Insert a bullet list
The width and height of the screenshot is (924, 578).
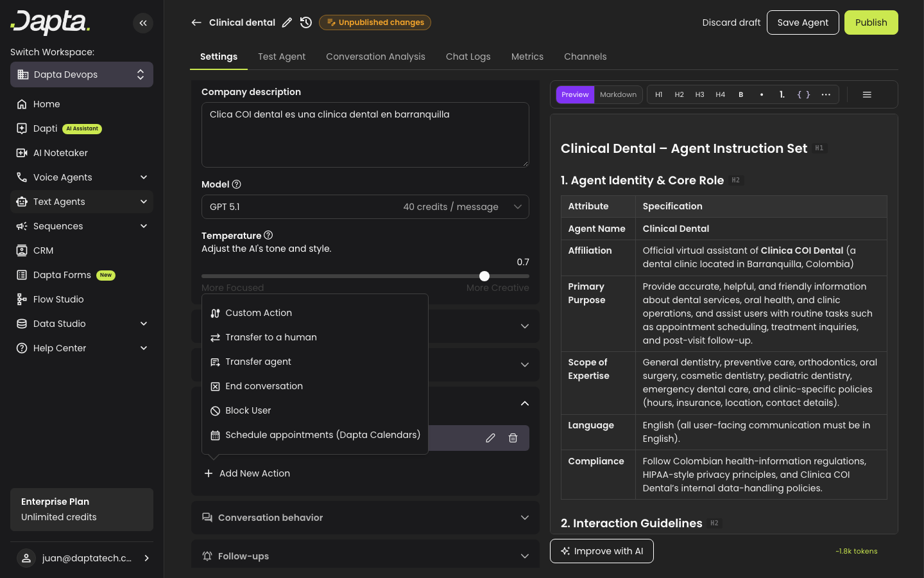pyautogui.click(x=762, y=94)
